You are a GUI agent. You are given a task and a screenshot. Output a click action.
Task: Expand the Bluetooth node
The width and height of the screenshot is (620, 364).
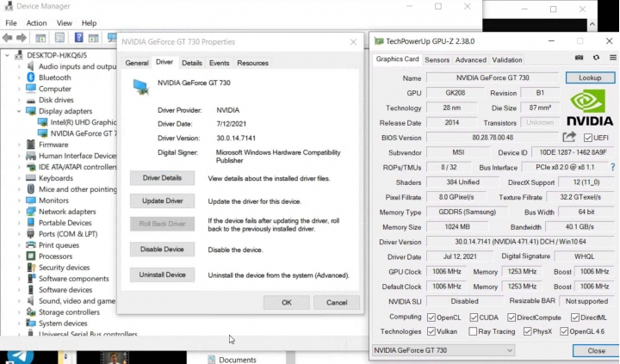click(x=19, y=77)
